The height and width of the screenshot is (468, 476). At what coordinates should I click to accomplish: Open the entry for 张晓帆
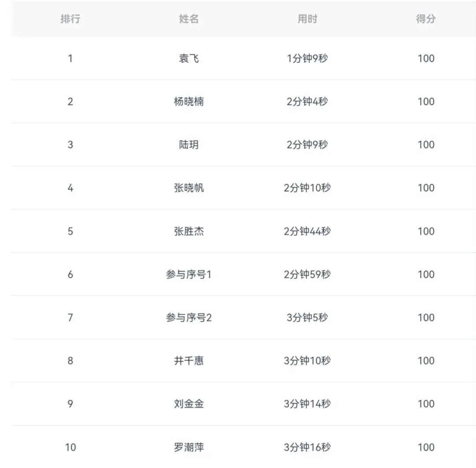pos(189,188)
